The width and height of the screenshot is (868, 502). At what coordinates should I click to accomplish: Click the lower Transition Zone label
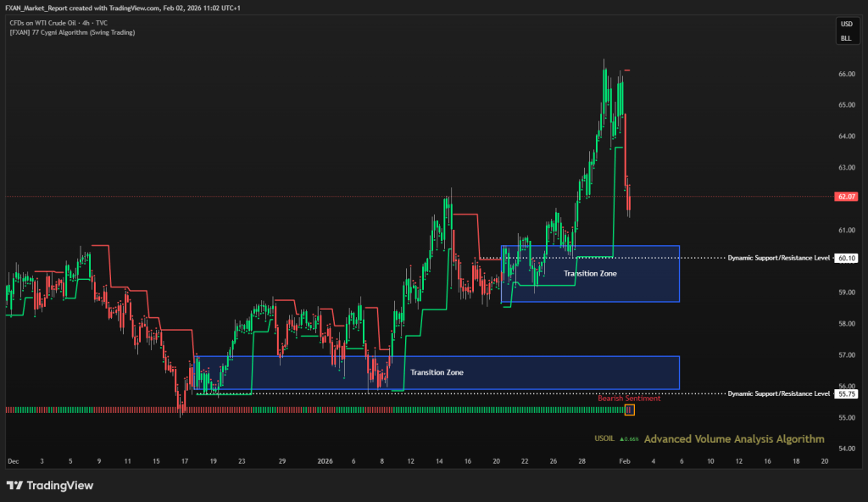437,372
